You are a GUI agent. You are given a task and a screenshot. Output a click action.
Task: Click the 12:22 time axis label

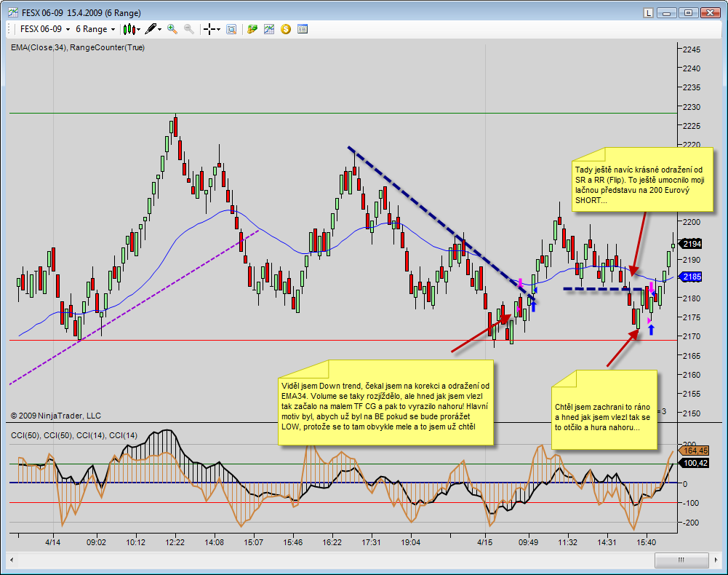tap(175, 542)
